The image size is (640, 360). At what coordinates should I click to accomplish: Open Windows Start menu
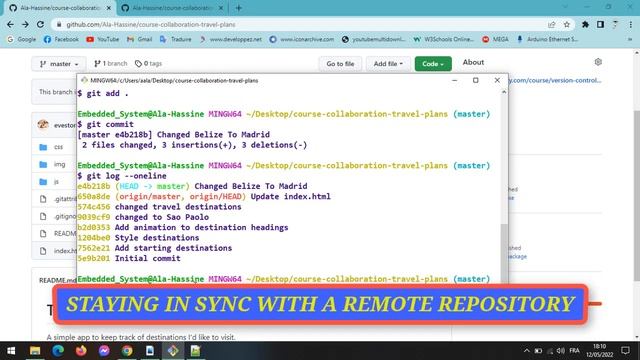[11, 351]
